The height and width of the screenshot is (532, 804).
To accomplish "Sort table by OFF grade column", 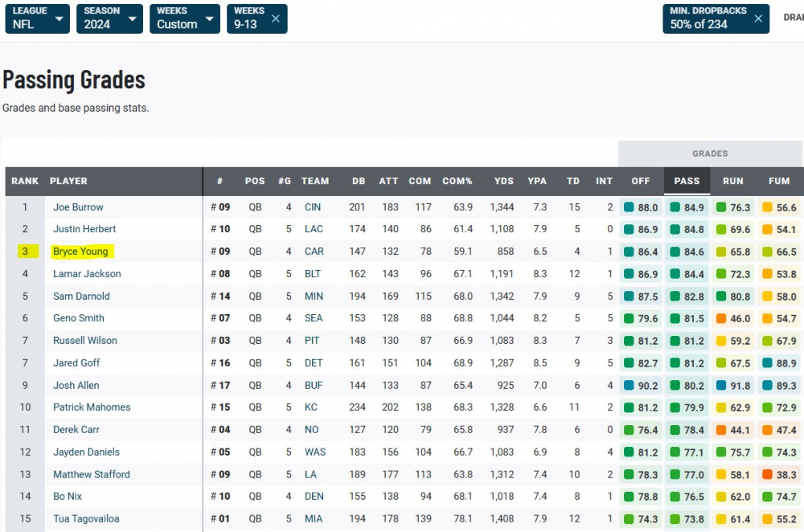I will pyautogui.click(x=641, y=181).
